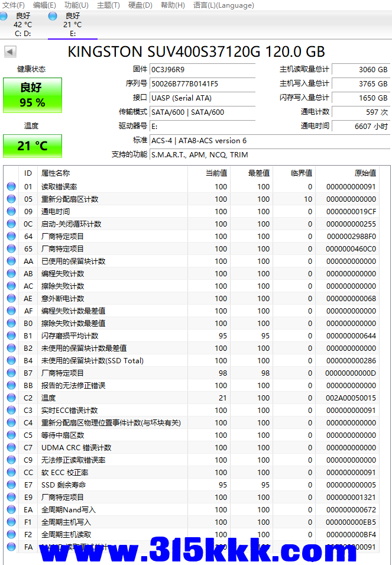Click status icon for row C3 实时ECC错误计数
Screen dimensions: 392x565
11,411
